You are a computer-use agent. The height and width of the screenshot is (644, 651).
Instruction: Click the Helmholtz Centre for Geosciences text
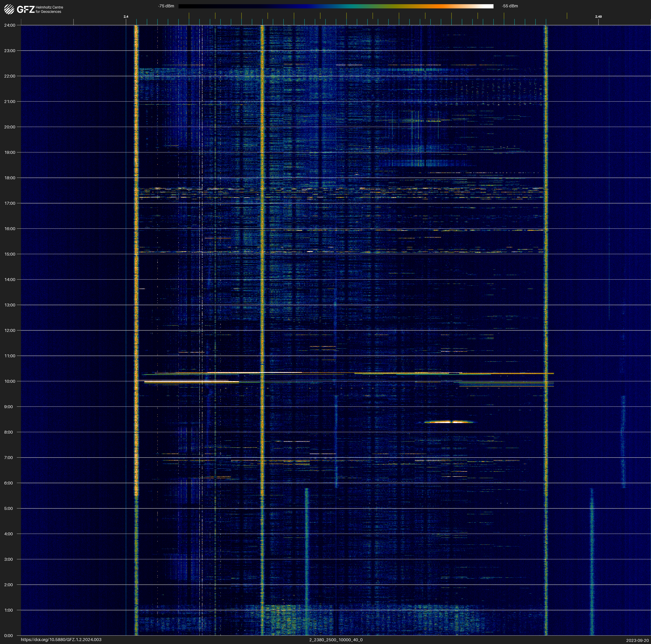click(x=49, y=9)
